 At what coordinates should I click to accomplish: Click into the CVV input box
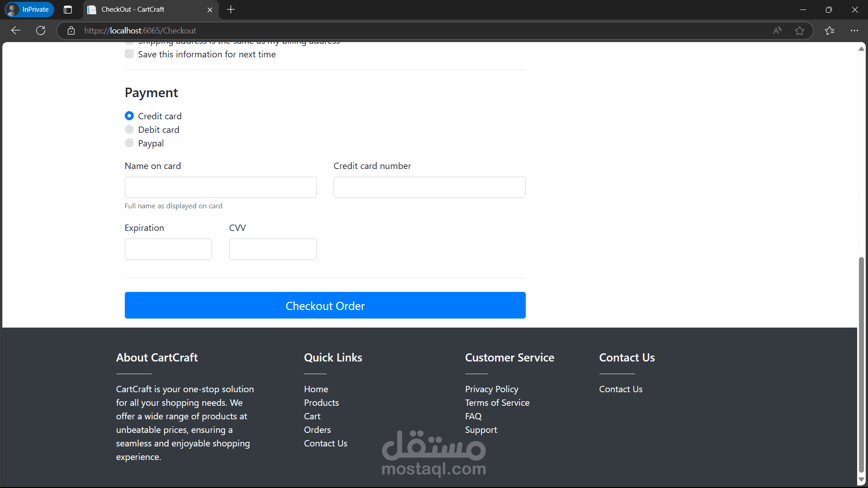tap(273, 249)
